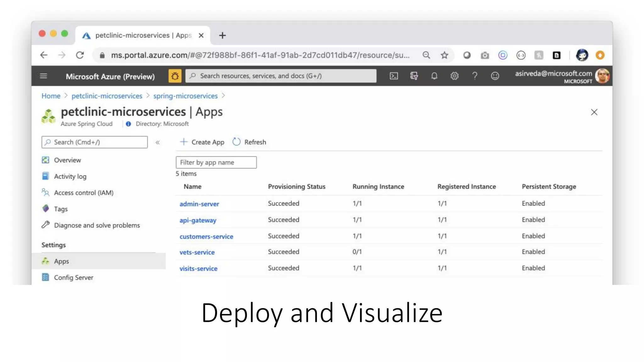The height and width of the screenshot is (362, 644).
Task: Open the browser profile avatar
Action: point(582,55)
